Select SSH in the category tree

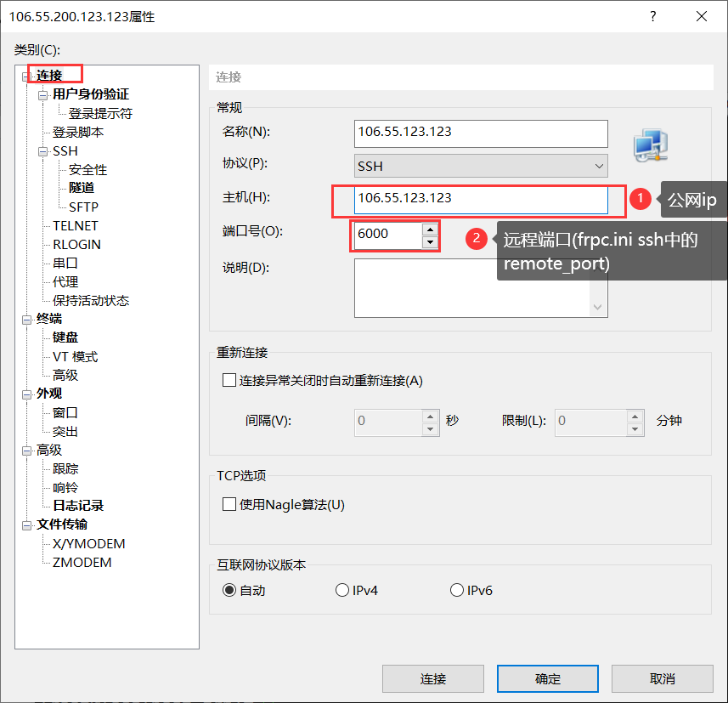65,151
